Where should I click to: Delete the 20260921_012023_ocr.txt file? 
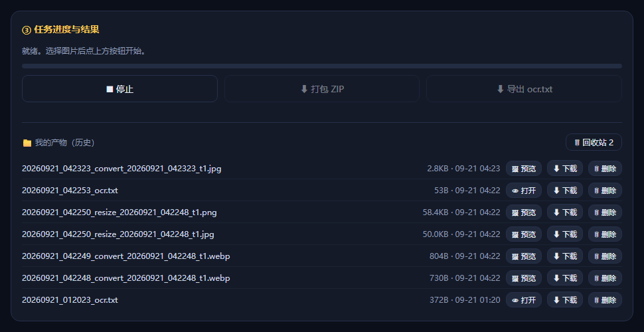(605, 300)
